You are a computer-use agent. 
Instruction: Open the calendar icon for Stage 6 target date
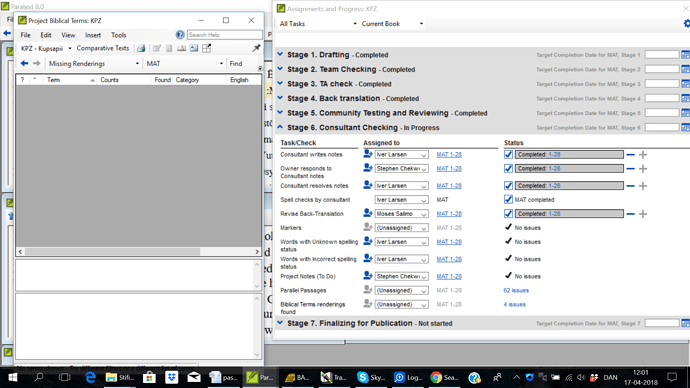tap(686, 128)
